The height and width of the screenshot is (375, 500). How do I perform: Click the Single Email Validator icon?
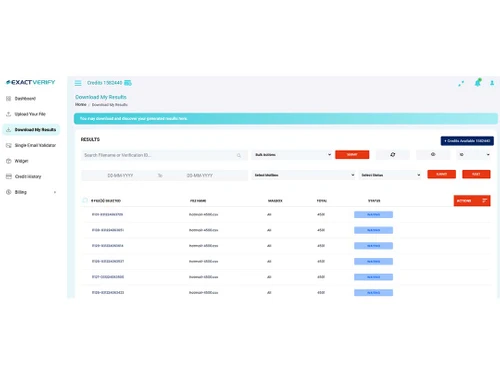(x=9, y=145)
